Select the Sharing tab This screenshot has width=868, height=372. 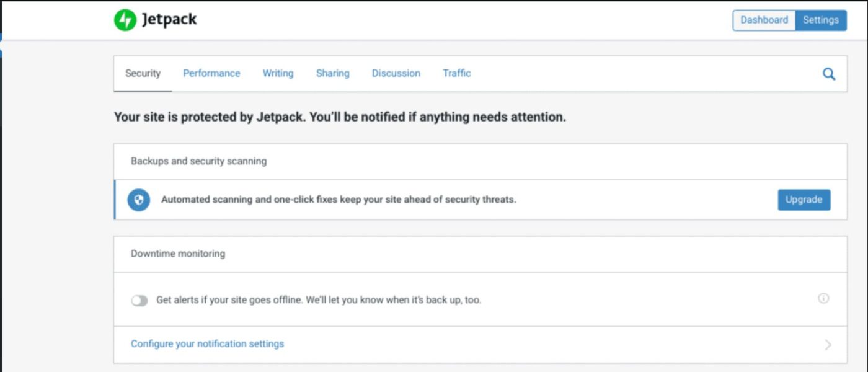pos(332,73)
